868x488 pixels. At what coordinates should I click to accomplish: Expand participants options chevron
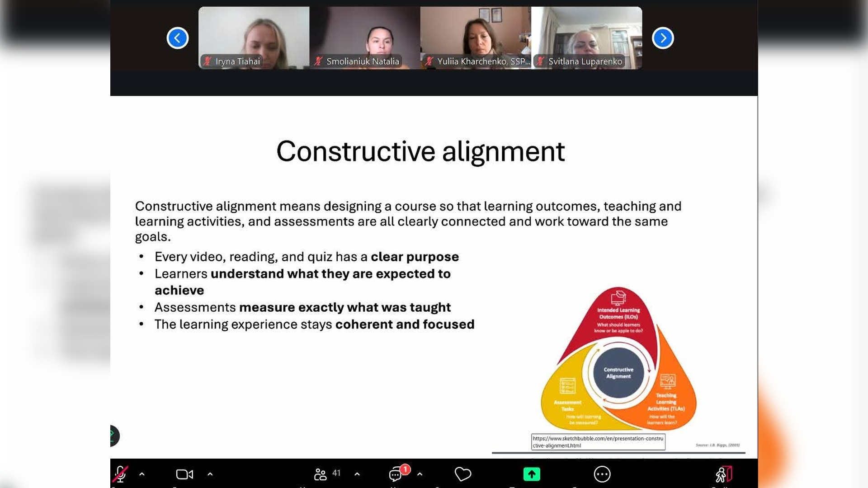pos(357,474)
